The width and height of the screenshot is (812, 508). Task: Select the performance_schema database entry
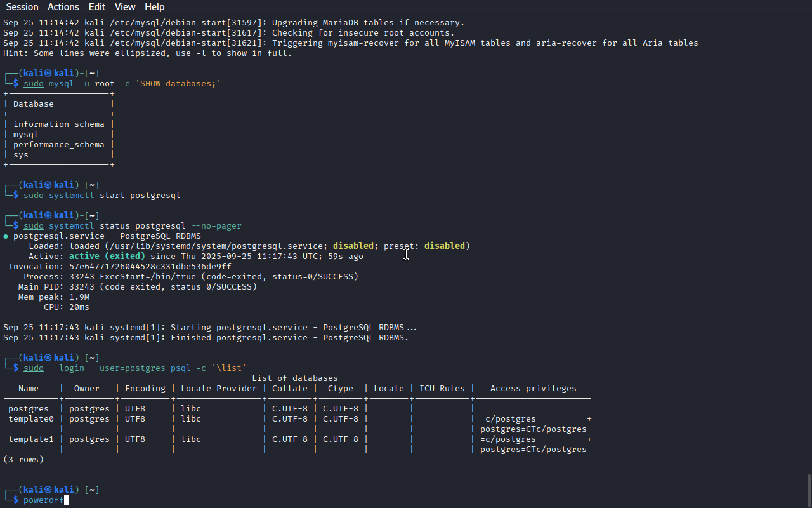click(58, 145)
